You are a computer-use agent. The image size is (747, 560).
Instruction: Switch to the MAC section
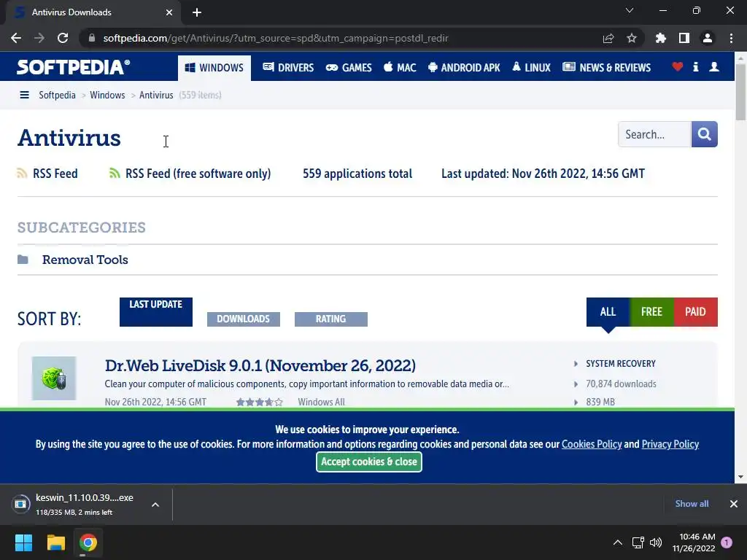[x=400, y=68]
